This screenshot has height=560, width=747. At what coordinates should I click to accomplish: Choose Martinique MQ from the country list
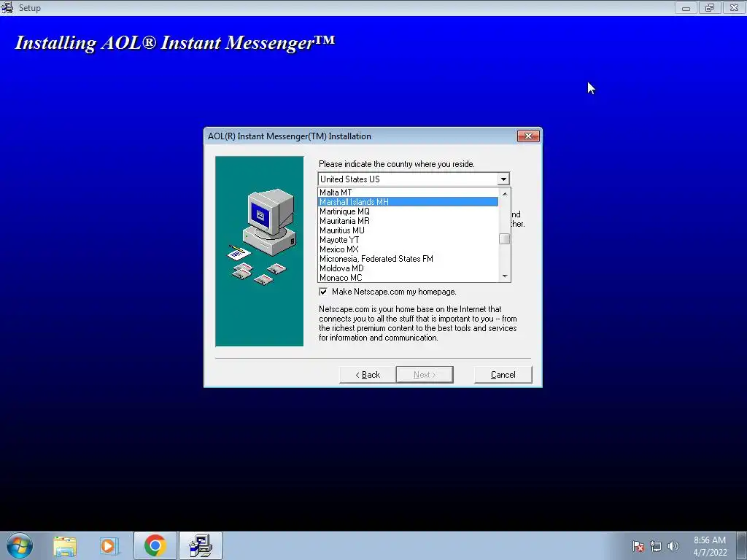409,211
